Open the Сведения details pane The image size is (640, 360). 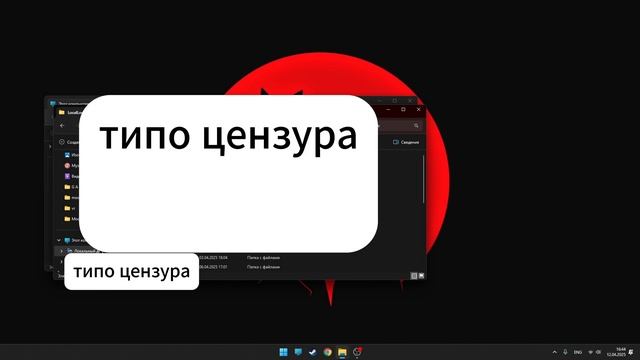pyautogui.click(x=406, y=142)
